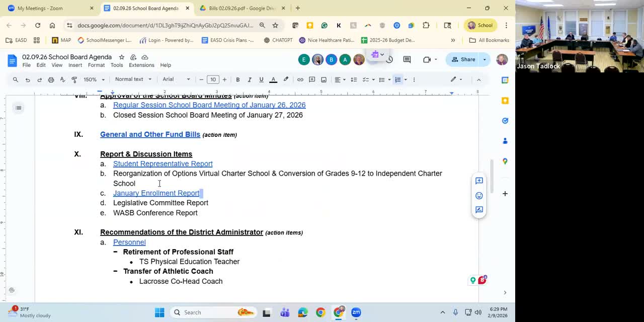Click the insert image toolbar icon
644x322 pixels.
click(x=324, y=79)
